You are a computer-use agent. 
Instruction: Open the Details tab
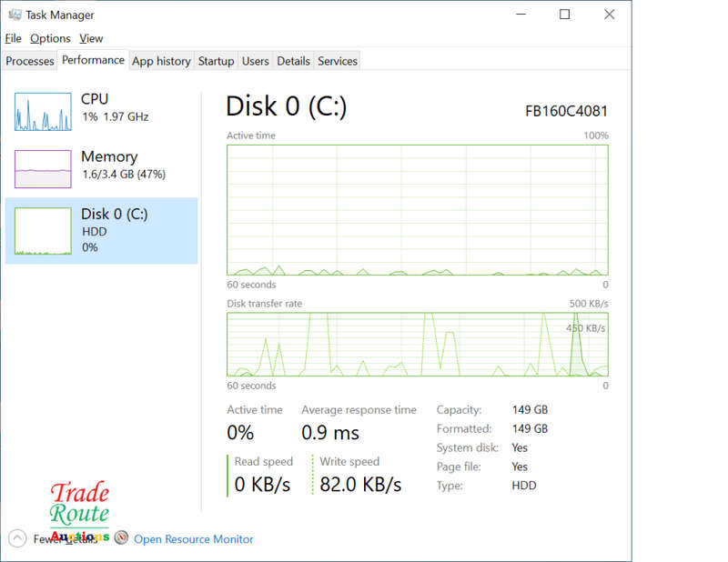(293, 61)
